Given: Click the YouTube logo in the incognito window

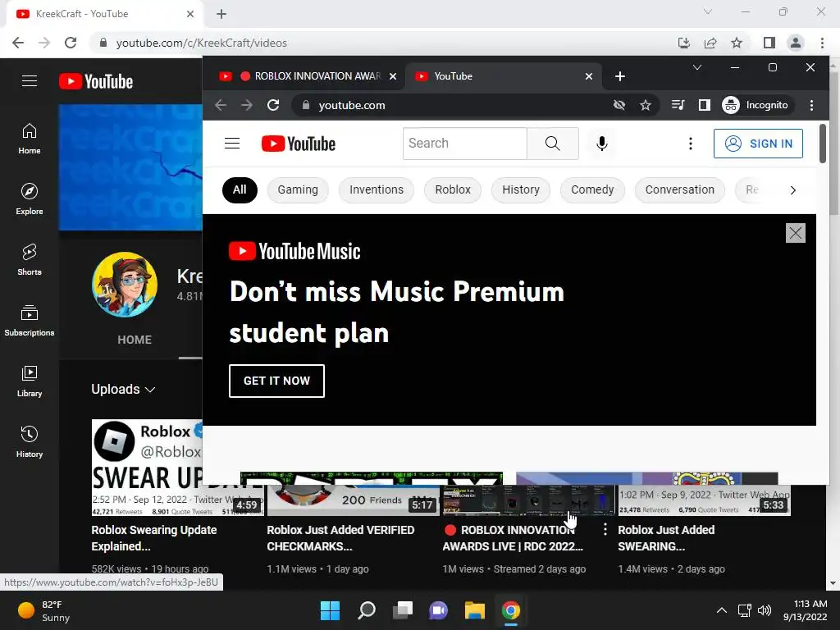Looking at the screenshot, I should (x=299, y=144).
